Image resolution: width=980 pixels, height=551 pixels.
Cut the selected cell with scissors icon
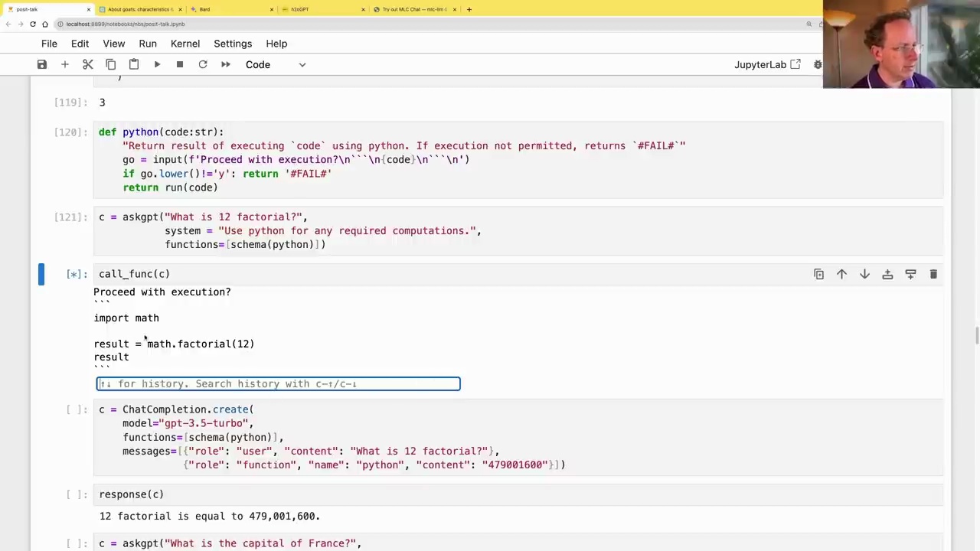(x=88, y=64)
